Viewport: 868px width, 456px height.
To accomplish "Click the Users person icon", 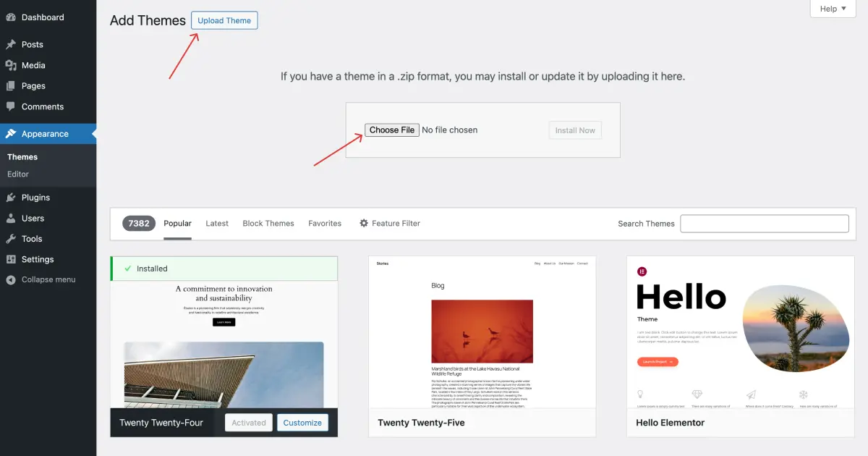I will click(11, 218).
